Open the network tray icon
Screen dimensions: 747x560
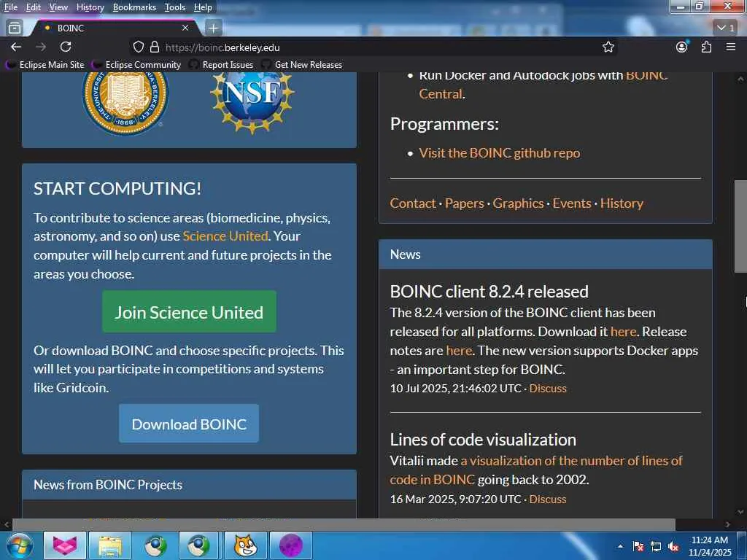656,546
